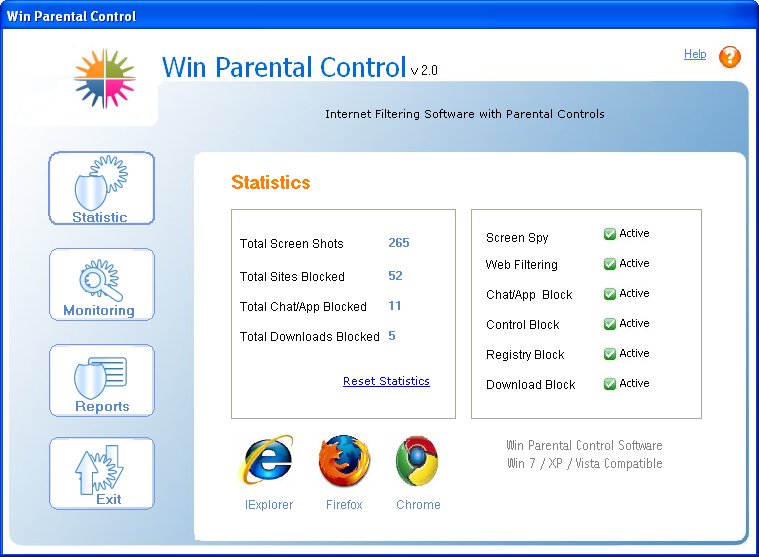Click the Chrome browser icon

418,462
